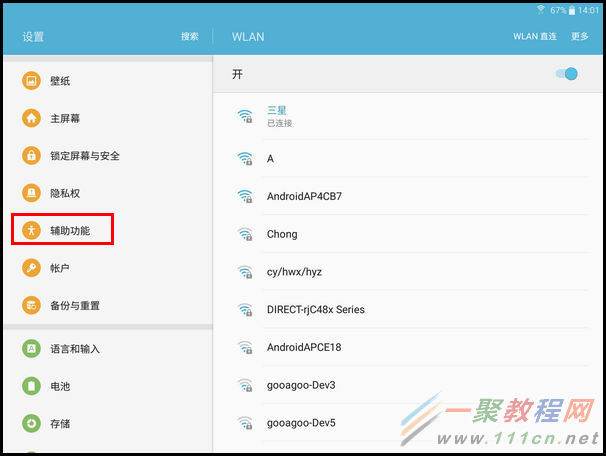Select 锁定屏幕与安全 entry
The image size is (606, 456).
click(x=108, y=156)
